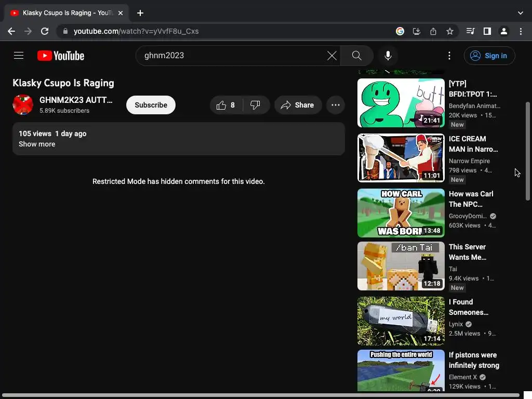532x399 pixels.
Task: Open title [YTP] BFDI:TPOT 1:...
Action: coord(473,89)
